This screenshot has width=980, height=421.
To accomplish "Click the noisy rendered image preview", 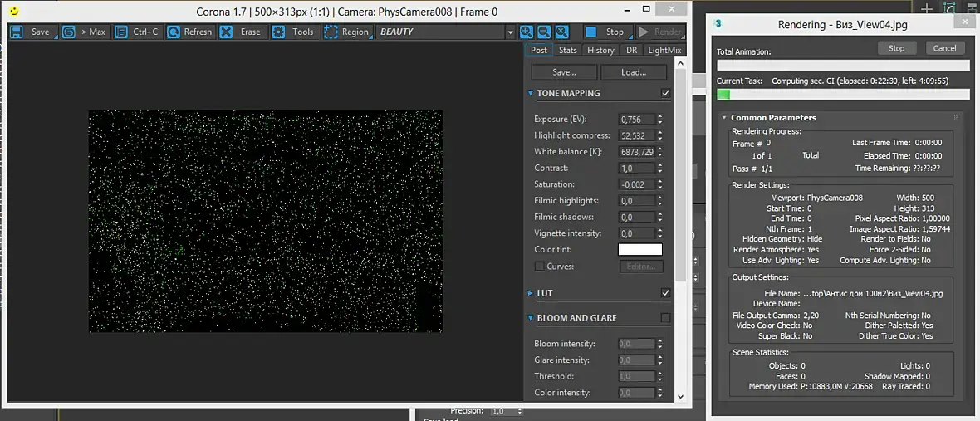I will tap(266, 222).
